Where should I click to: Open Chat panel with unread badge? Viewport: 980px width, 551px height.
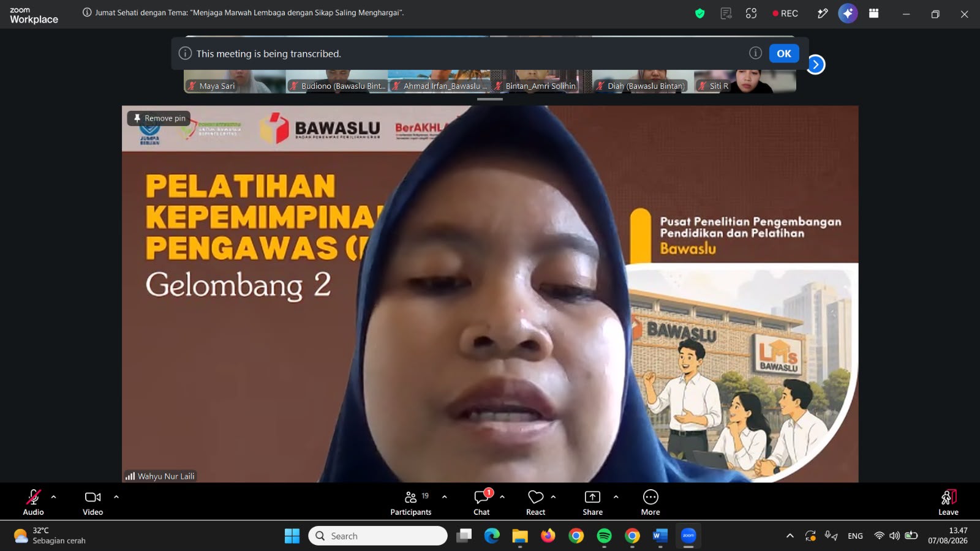(482, 502)
